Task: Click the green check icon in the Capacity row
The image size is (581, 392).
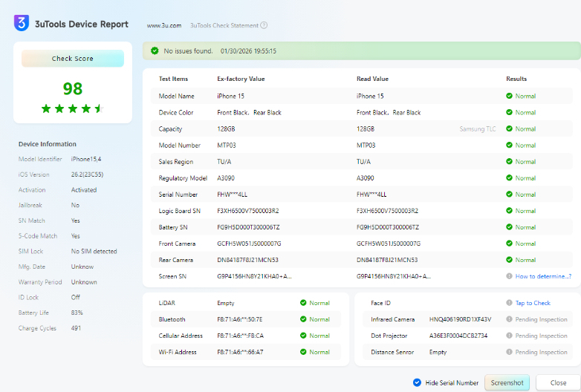Action: click(x=509, y=128)
